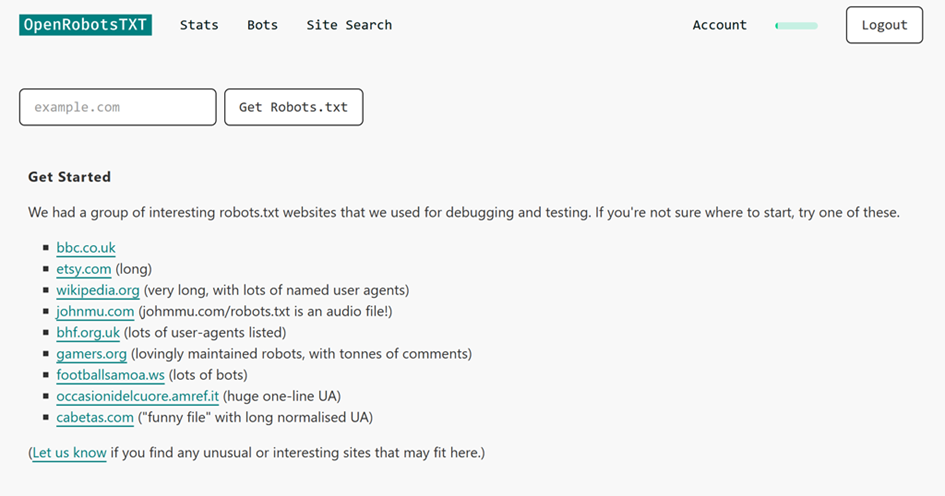The width and height of the screenshot is (945, 496).
Task: Focus the example.com domain input field
Action: click(x=118, y=107)
